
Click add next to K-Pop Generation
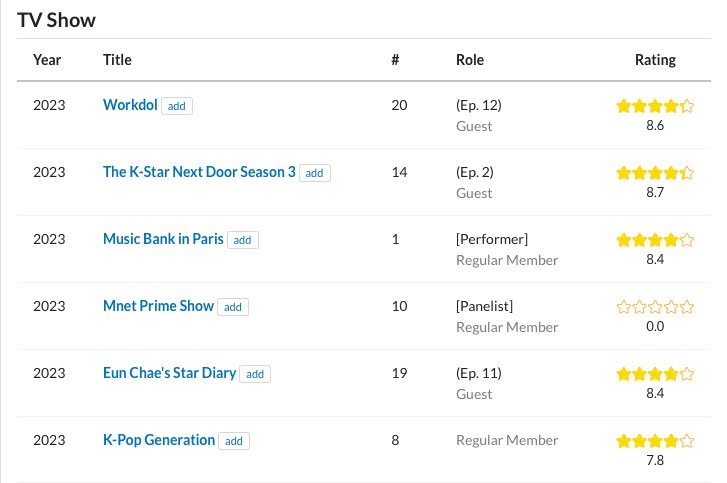point(234,441)
